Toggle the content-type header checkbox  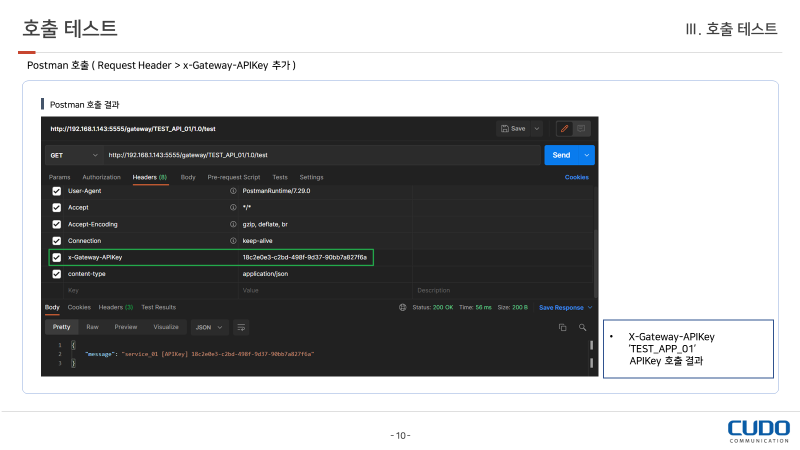point(56,273)
